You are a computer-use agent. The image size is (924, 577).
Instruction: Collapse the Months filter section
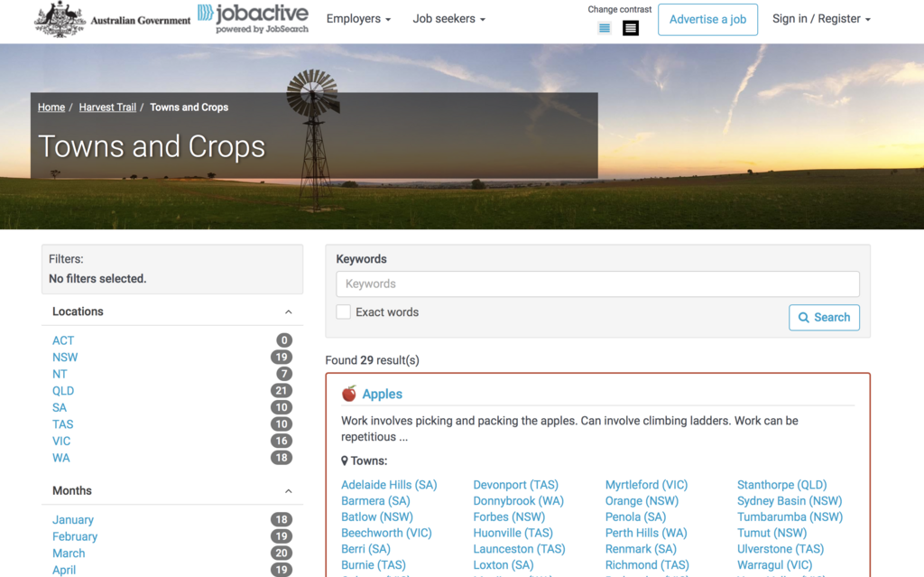pos(288,491)
